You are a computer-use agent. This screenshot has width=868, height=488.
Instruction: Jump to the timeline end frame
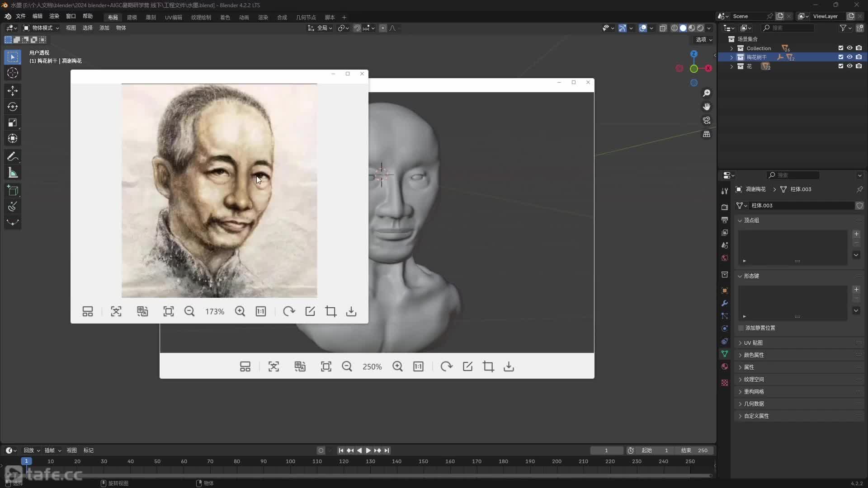click(387, 450)
